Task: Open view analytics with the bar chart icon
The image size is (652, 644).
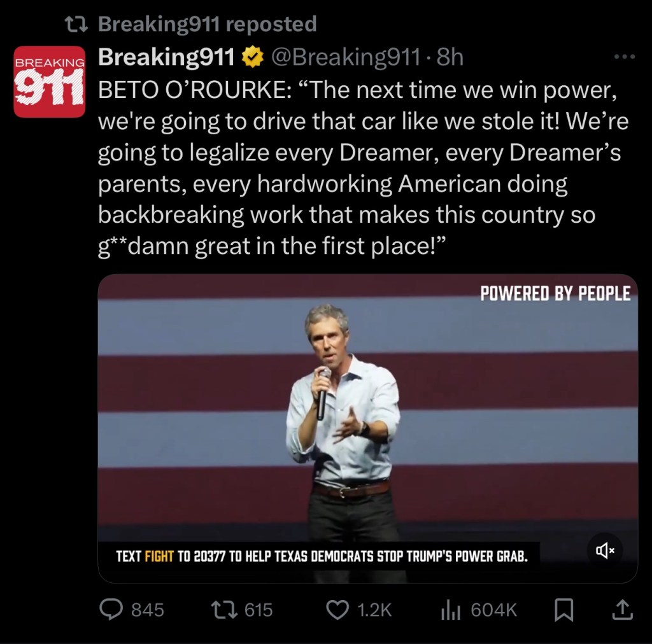Action: (450, 610)
